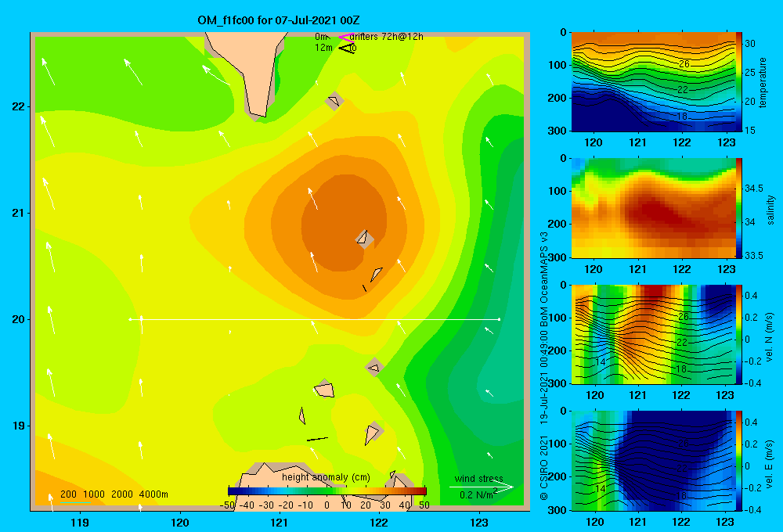The image size is (783, 532).
Task: Click the '200' depth contour legend entry
Action: point(68,494)
